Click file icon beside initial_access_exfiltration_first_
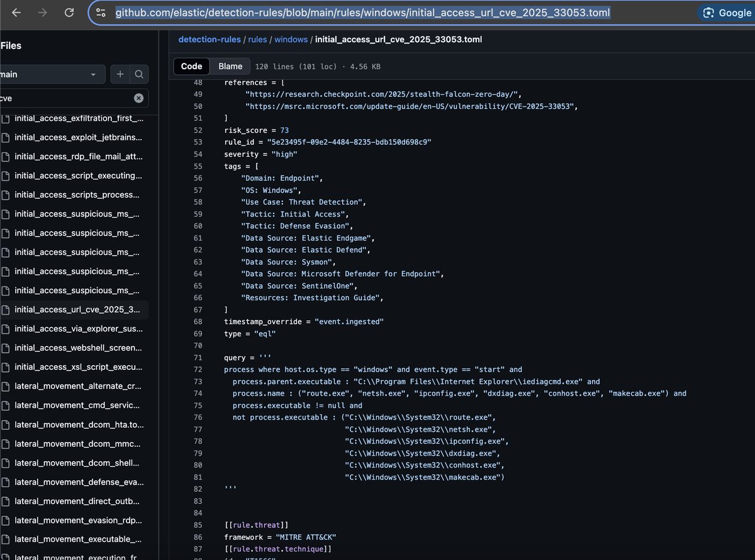The image size is (755, 560). [5, 118]
